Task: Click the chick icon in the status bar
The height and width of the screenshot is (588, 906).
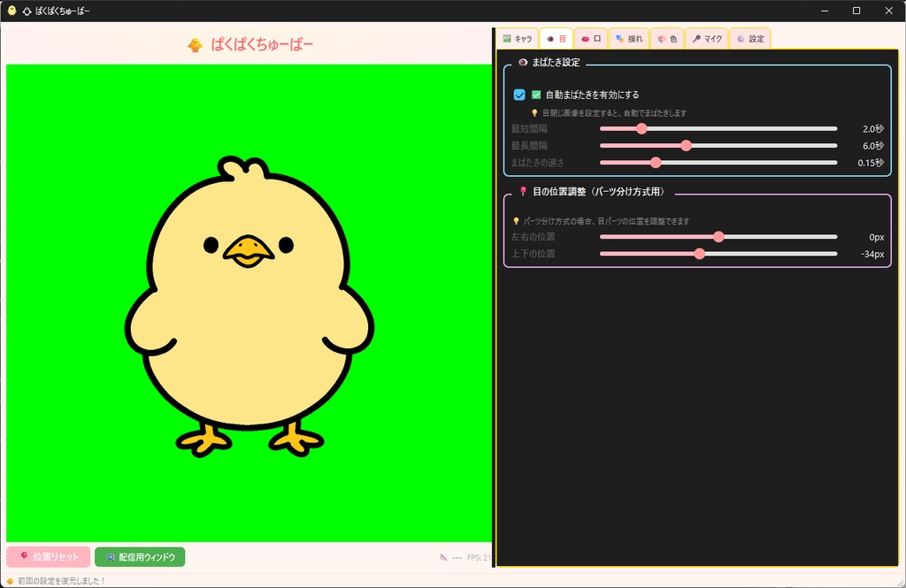Action: point(10,581)
